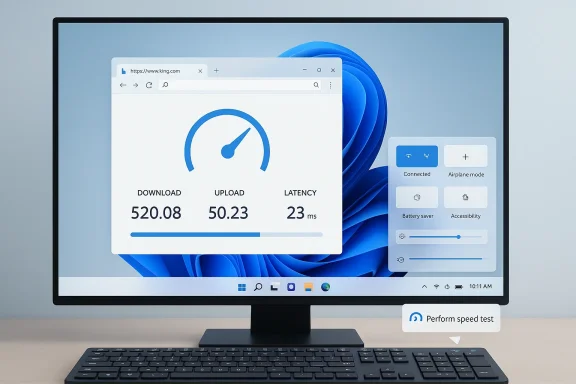The width and height of the screenshot is (576, 384).
Task: Open the blue square app on taskbar
Action: point(291,287)
